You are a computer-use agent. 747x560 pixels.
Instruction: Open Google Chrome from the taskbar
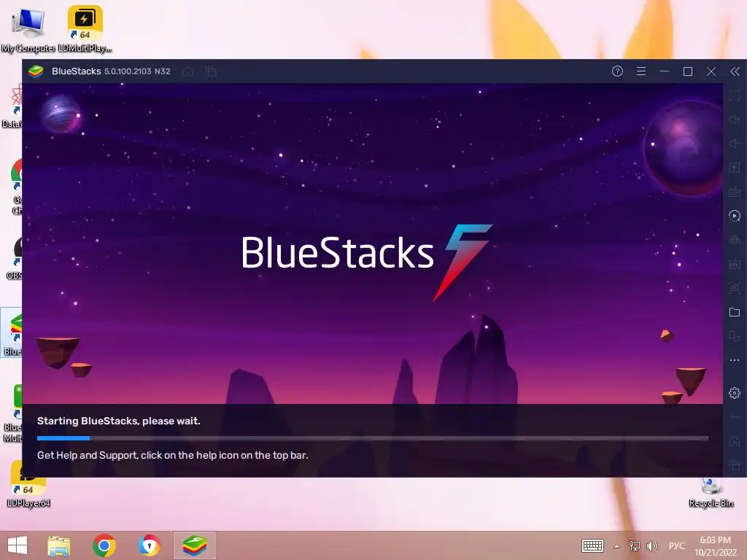[104, 545]
